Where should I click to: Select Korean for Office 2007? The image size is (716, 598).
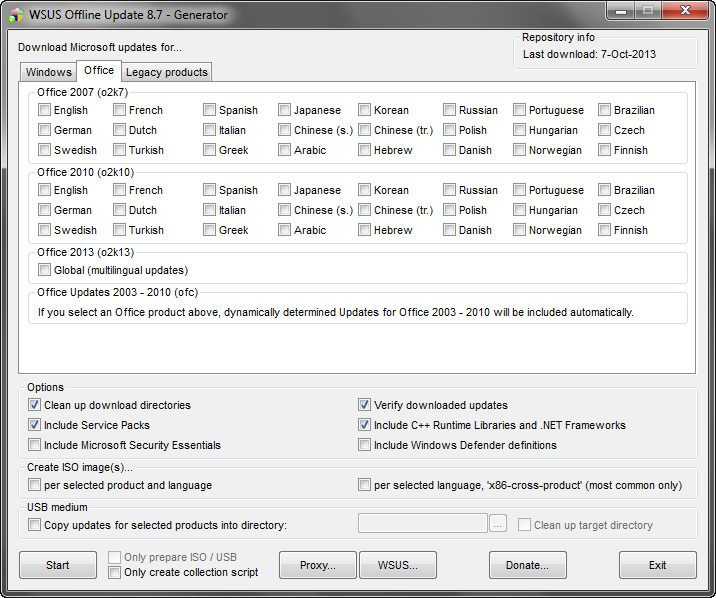[364, 110]
